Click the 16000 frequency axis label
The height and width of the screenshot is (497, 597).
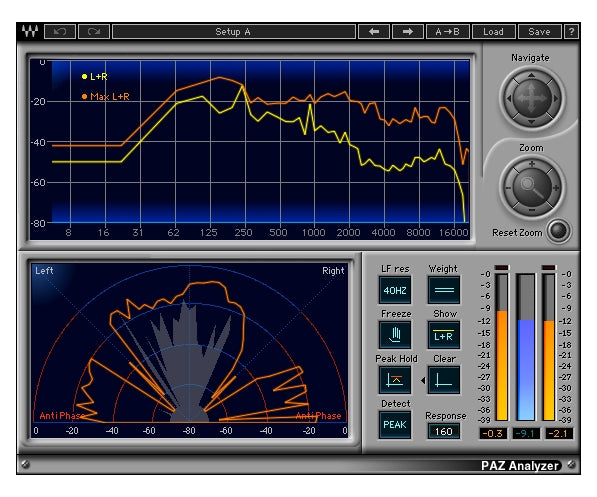coord(453,232)
